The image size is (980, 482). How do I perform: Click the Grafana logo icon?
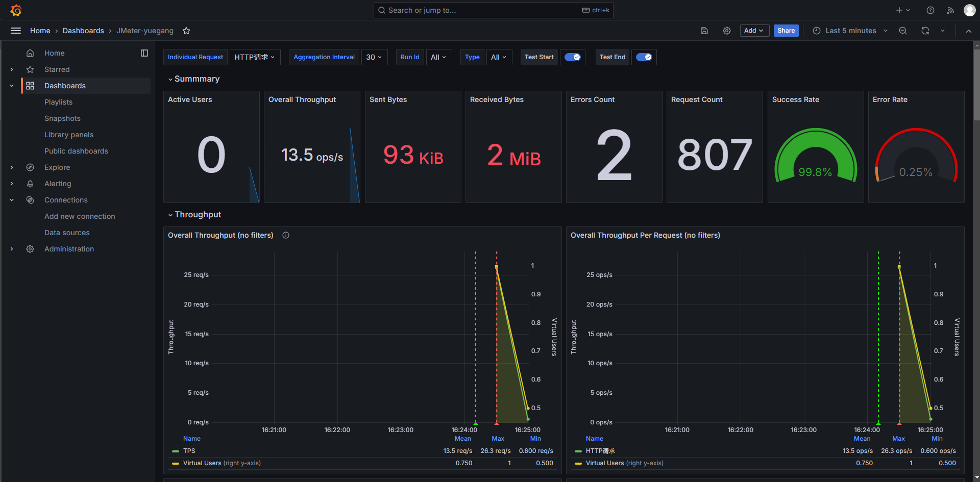pyautogui.click(x=16, y=10)
